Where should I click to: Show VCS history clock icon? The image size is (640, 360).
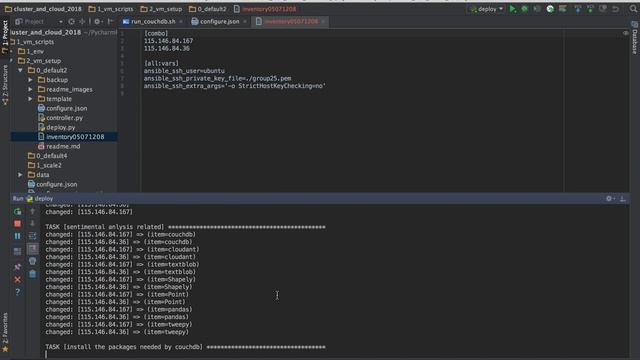tap(603, 9)
